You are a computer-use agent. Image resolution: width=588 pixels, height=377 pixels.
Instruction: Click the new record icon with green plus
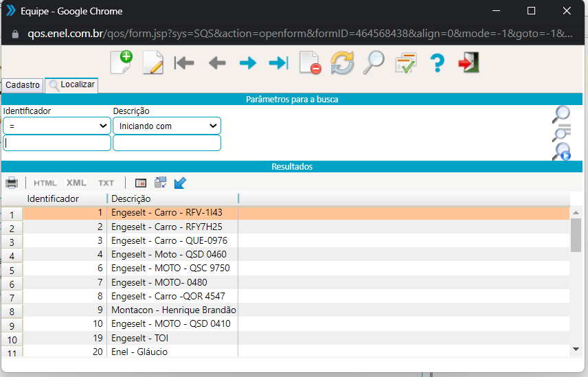tap(121, 62)
